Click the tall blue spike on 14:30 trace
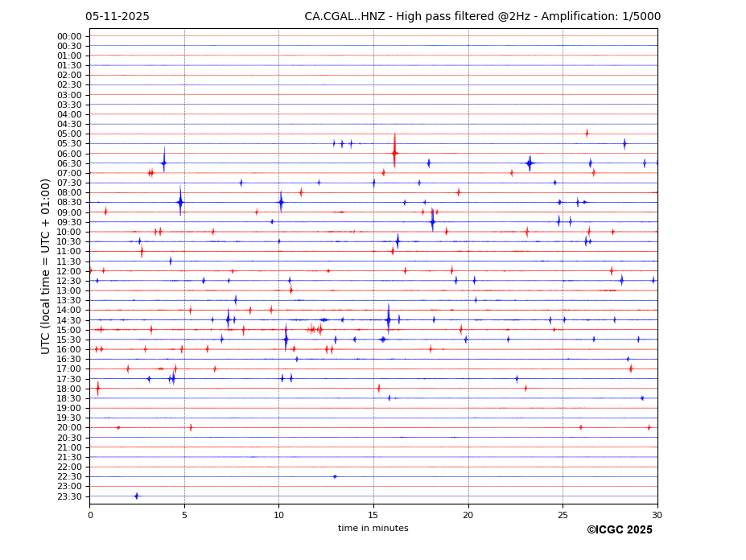The image size is (746, 560). (388, 319)
